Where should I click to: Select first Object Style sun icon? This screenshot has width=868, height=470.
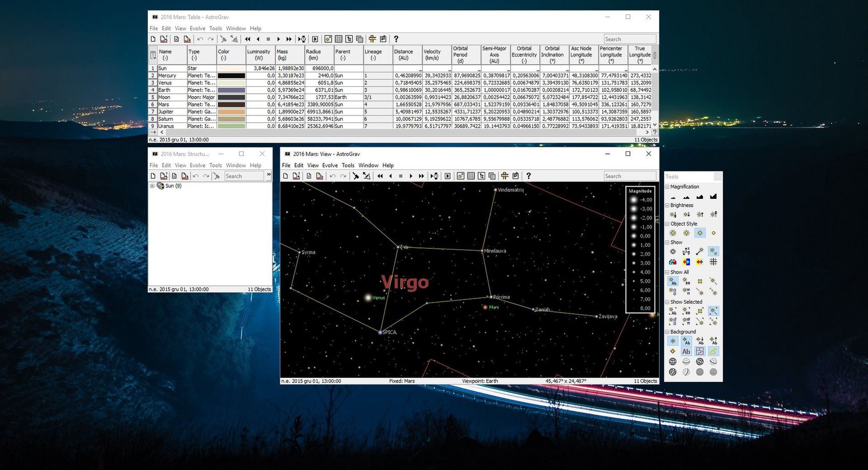pos(673,233)
